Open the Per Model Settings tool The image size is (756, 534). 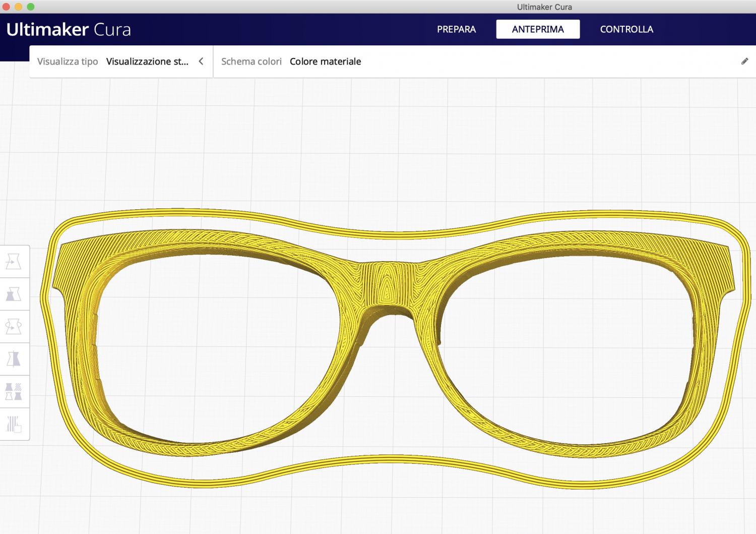pos(14,391)
